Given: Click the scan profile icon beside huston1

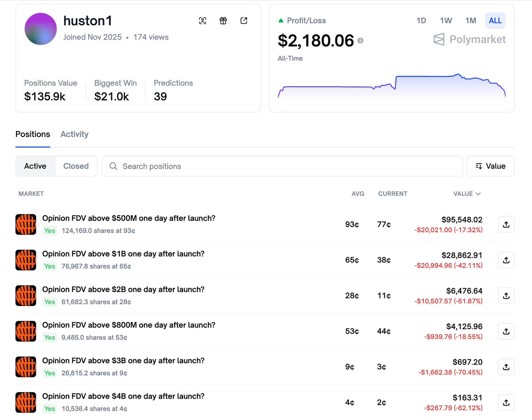Looking at the screenshot, I should tap(203, 21).
